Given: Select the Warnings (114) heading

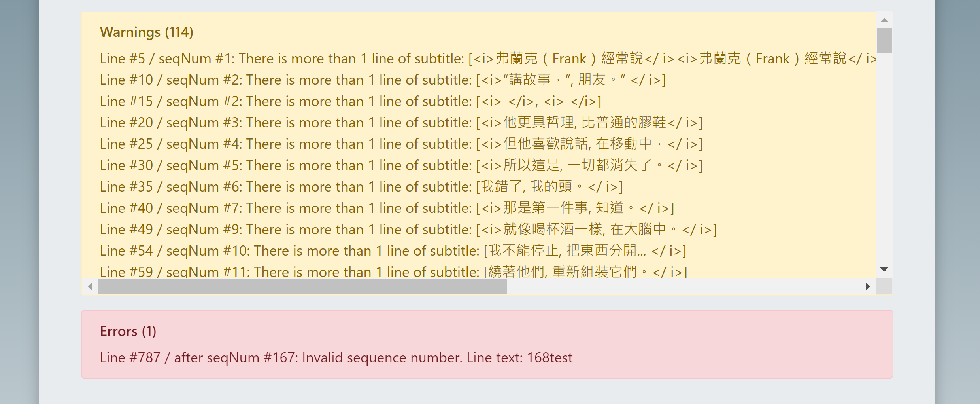Looking at the screenshot, I should [147, 32].
